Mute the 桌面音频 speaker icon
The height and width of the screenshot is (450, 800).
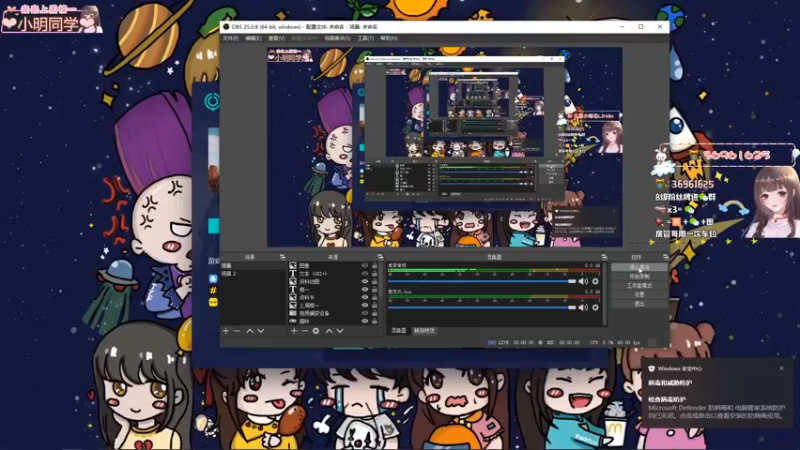[x=583, y=281]
